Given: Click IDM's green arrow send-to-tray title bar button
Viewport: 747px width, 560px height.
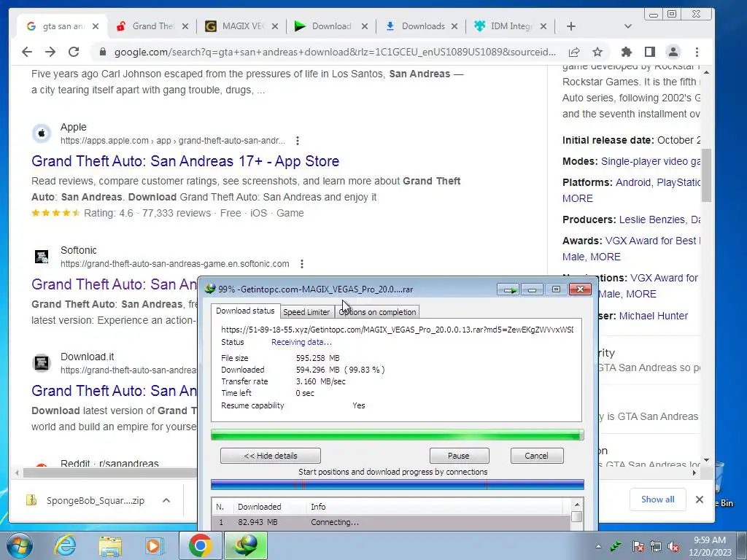Looking at the screenshot, I should click(508, 289).
